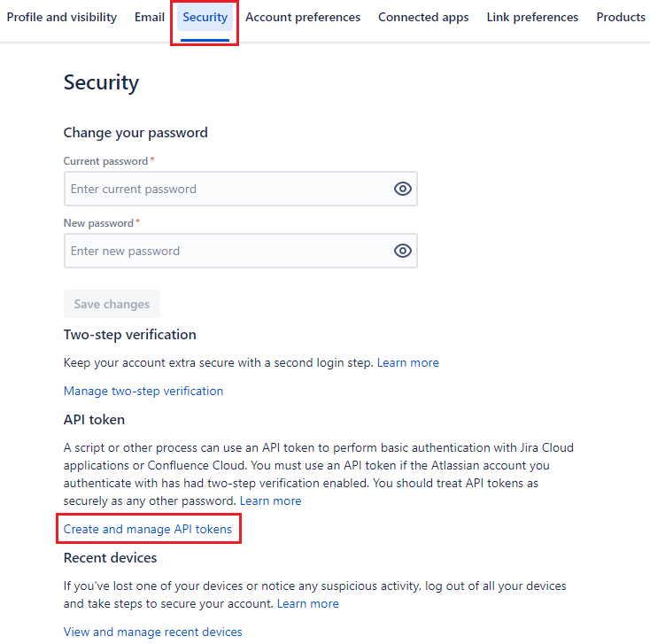The image size is (650, 644).
Task: Click the Manage two-step verification link
Action: pos(143,391)
